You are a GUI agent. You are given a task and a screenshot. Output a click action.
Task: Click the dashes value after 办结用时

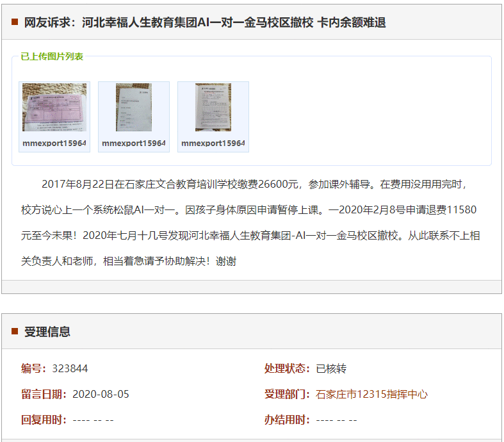(x=337, y=420)
